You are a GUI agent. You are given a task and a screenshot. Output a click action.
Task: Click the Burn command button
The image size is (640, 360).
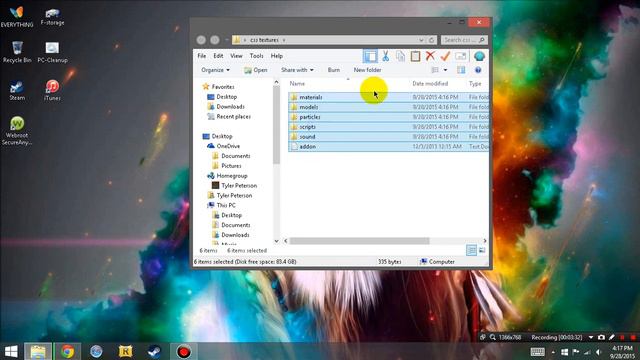click(334, 70)
